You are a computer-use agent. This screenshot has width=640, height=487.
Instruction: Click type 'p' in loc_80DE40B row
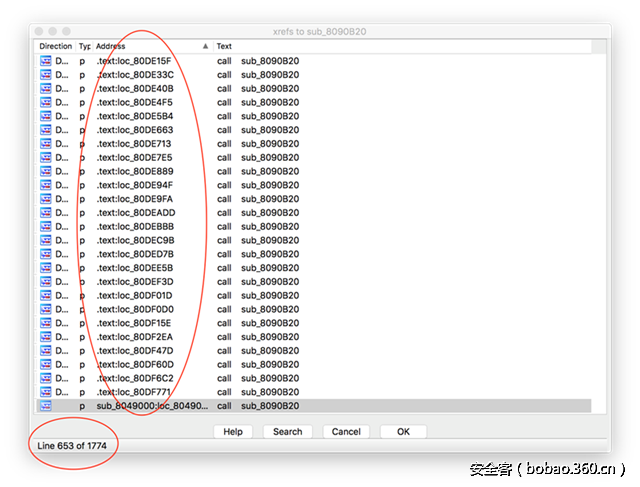(82, 89)
